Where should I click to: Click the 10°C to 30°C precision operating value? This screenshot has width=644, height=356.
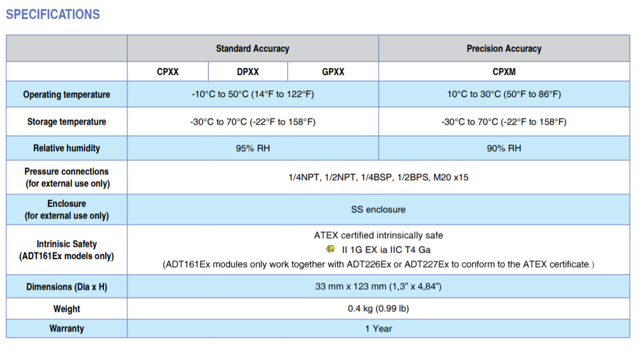point(504,95)
